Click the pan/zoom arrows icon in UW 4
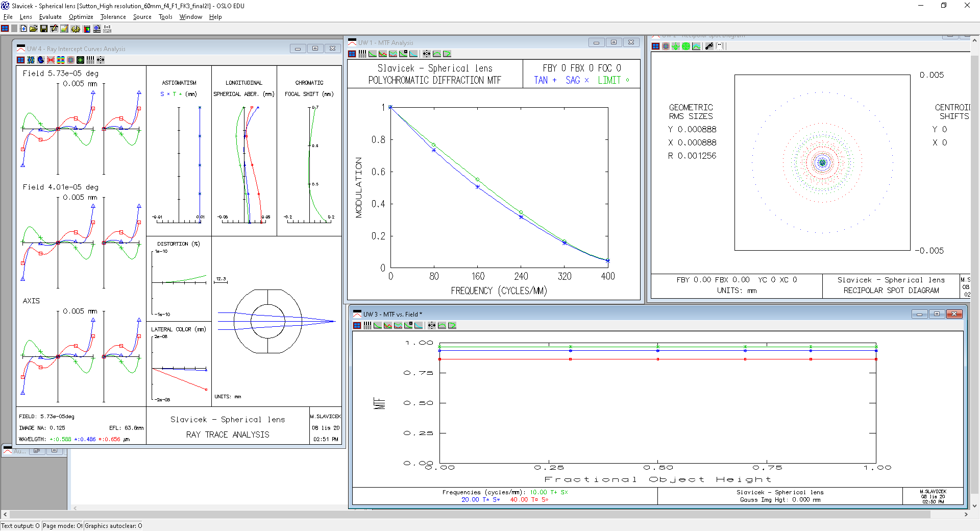The height and width of the screenshot is (531, 980). tap(101, 60)
